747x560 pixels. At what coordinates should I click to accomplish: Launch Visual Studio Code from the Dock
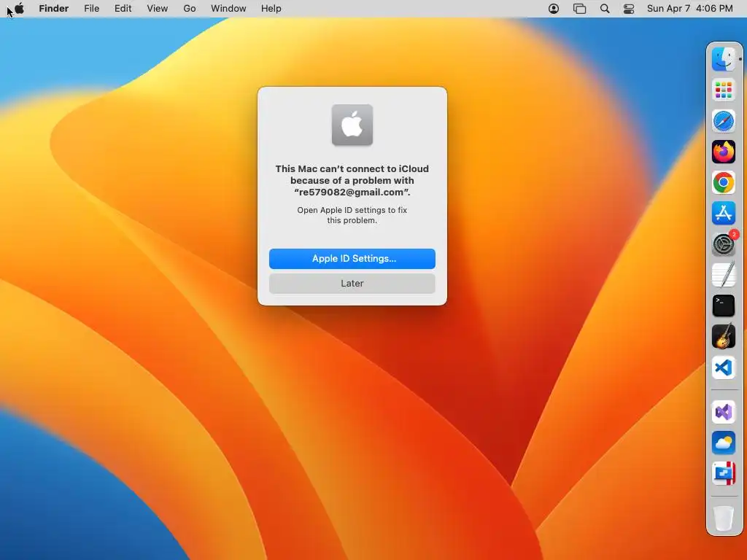724,367
